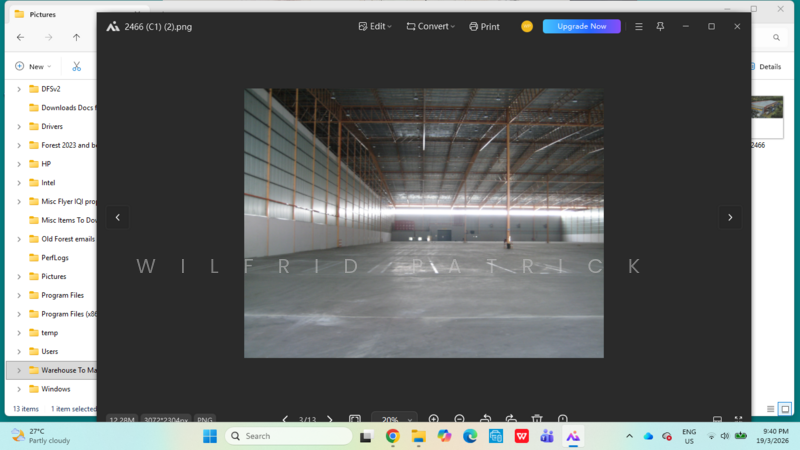Select the Program Files folder
Image resolution: width=800 pixels, height=450 pixels.
click(62, 295)
